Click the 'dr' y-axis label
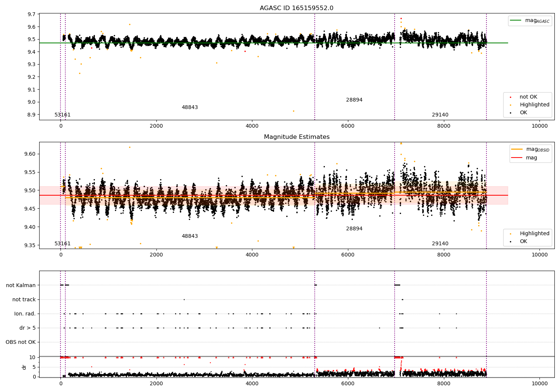This screenshot has width=560, height=392. coord(24,367)
